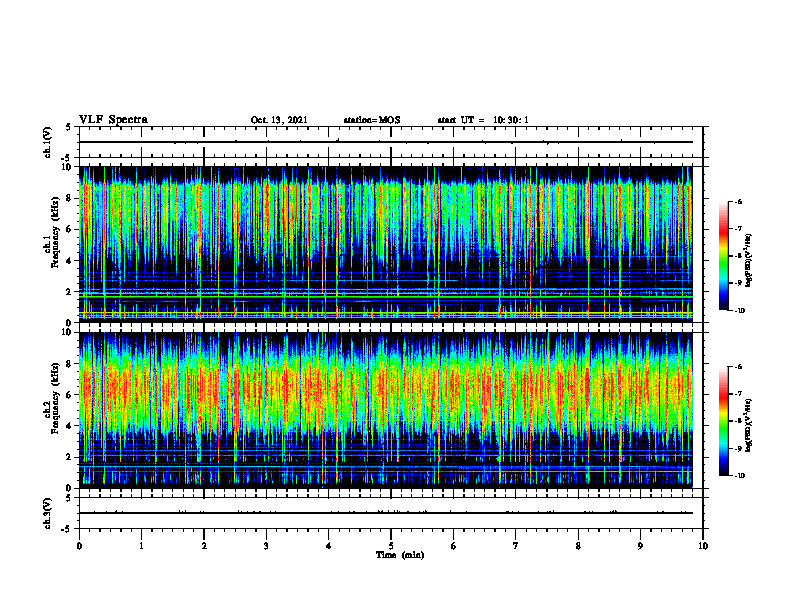
Task: Click the "ch.3(V)" waveform axis label
Action: pyautogui.click(x=48, y=513)
